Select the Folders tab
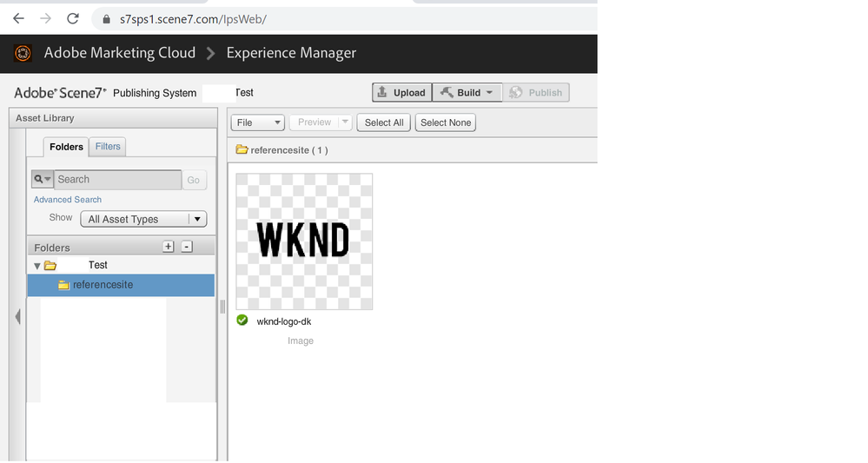The width and height of the screenshot is (868, 463). tap(66, 147)
